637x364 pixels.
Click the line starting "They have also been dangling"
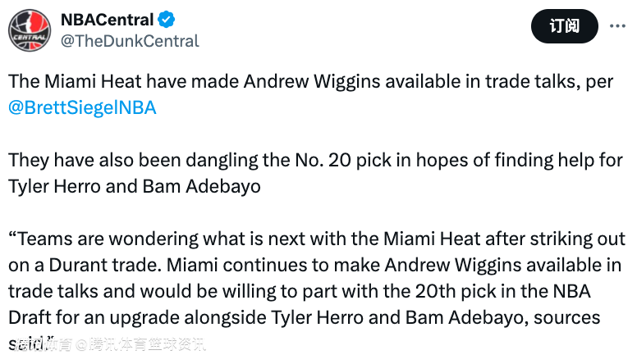[316, 161]
